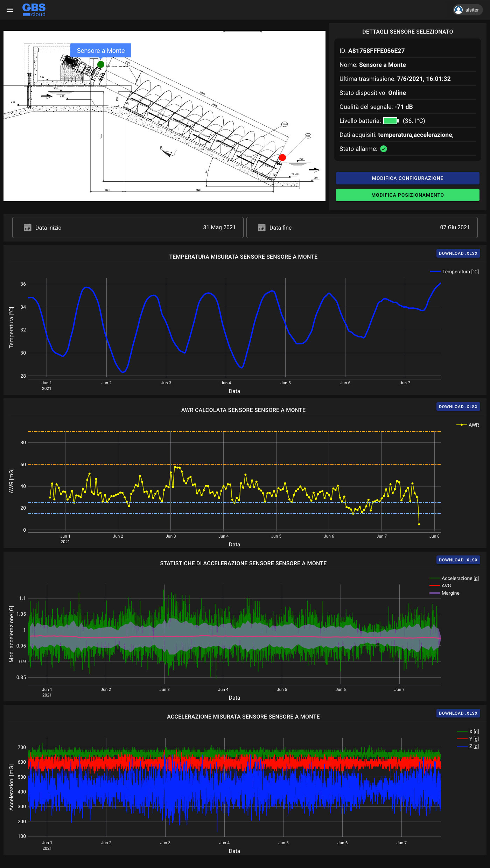490x868 pixels.
Task: Open the Data fine date picker
Action: pyautogui.click(x=362, y=227)
